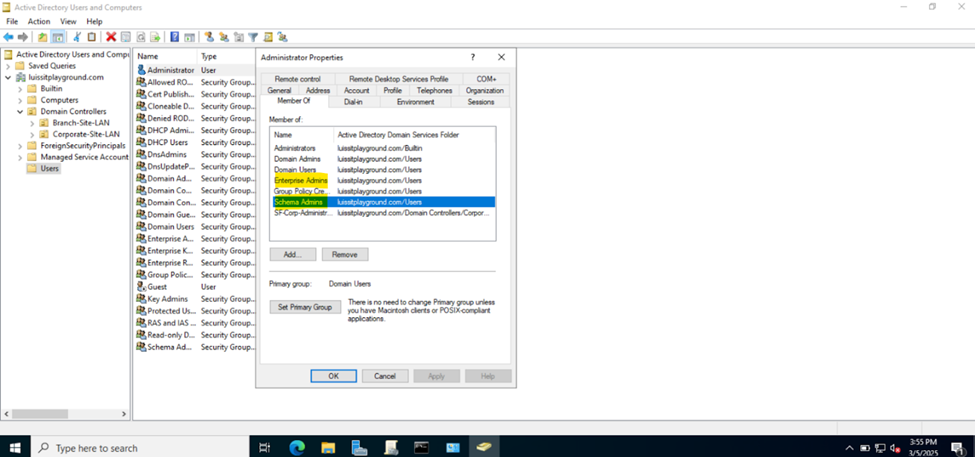Expand the Saved Queries tree node
Screen dimensions: 975x457
7,66
